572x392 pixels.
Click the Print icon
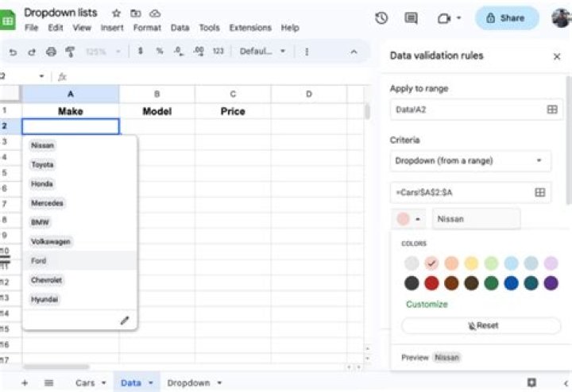click(x=51, y=52)
